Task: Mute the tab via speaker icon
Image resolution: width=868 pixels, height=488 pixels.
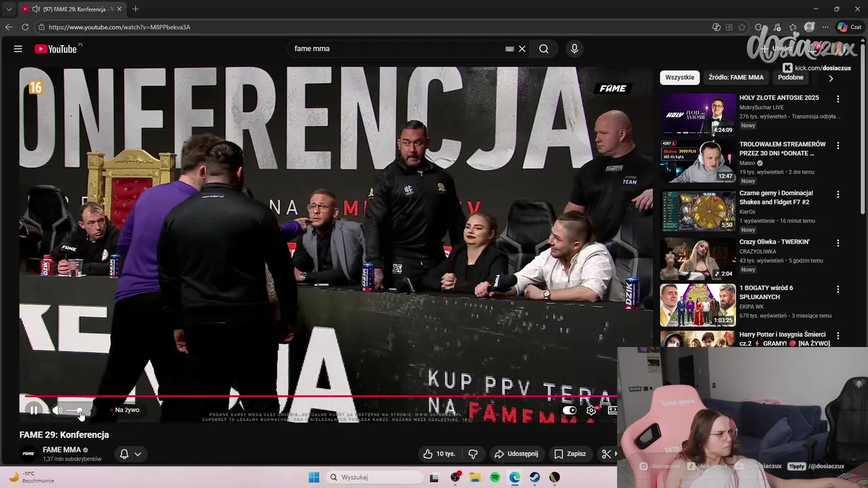Action: click(x=35, y=9)
